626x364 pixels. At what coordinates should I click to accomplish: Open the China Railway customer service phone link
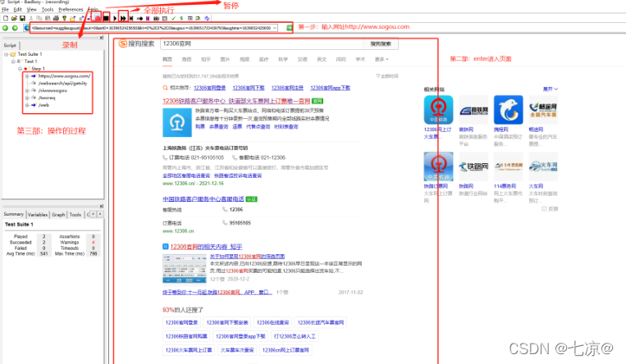coord(203,198)
